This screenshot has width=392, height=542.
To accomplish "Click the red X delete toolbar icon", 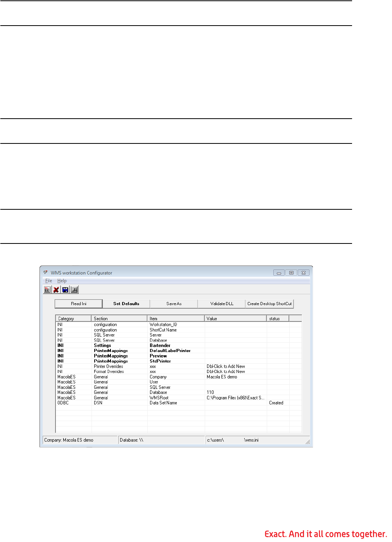I will click(56, 290).
